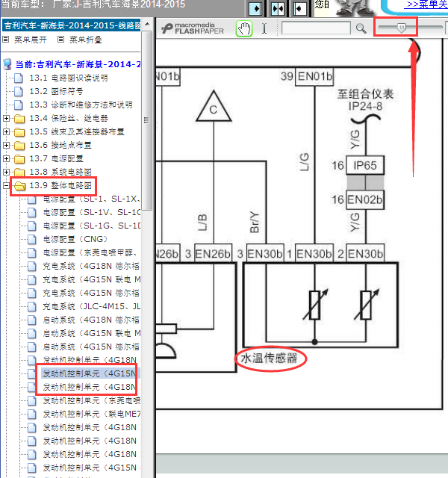Click the EN02b connector label in the diagram

365,200
